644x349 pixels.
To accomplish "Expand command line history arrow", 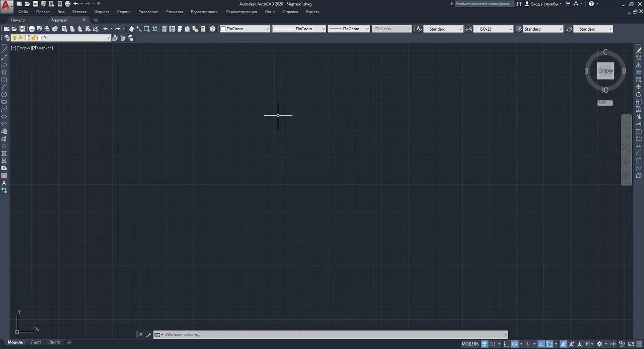I will point(506,334).
